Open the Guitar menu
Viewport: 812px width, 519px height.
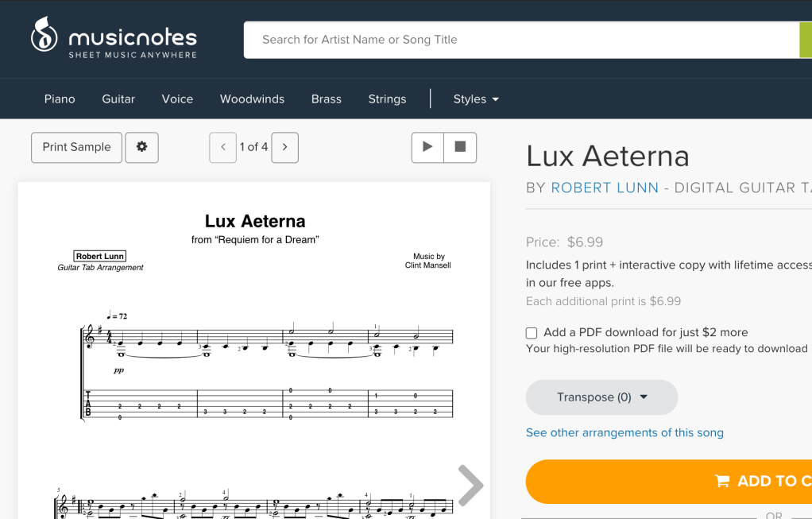pos(118,99)
